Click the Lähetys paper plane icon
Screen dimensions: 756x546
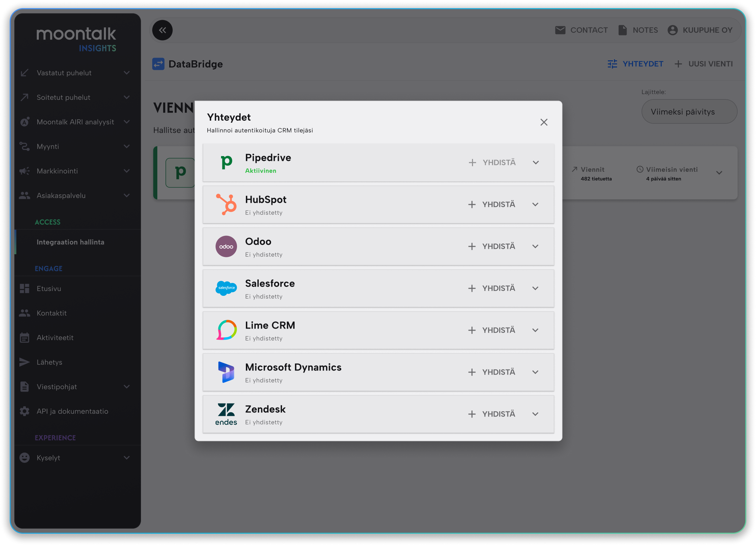click(25, 362)
